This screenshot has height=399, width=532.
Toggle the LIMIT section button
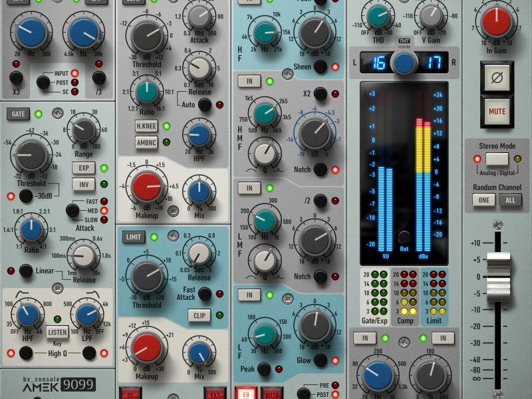tap(134, 237)
